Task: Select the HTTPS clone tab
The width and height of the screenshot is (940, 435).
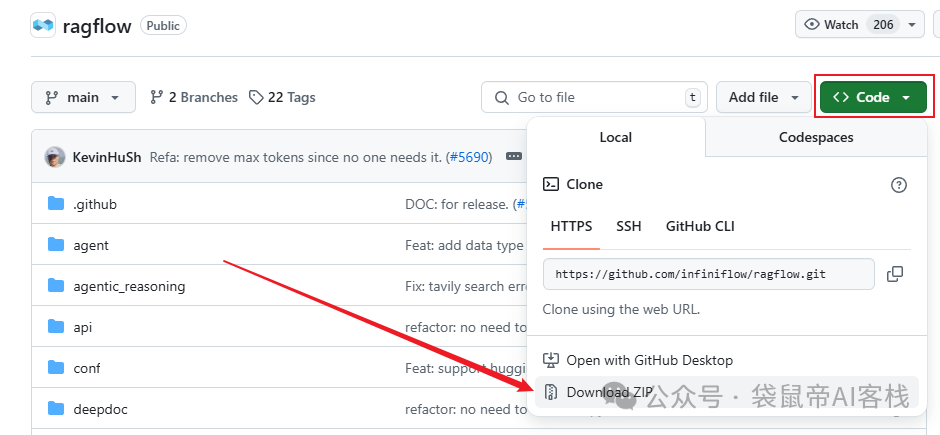Action: click(x=571, y=226)
